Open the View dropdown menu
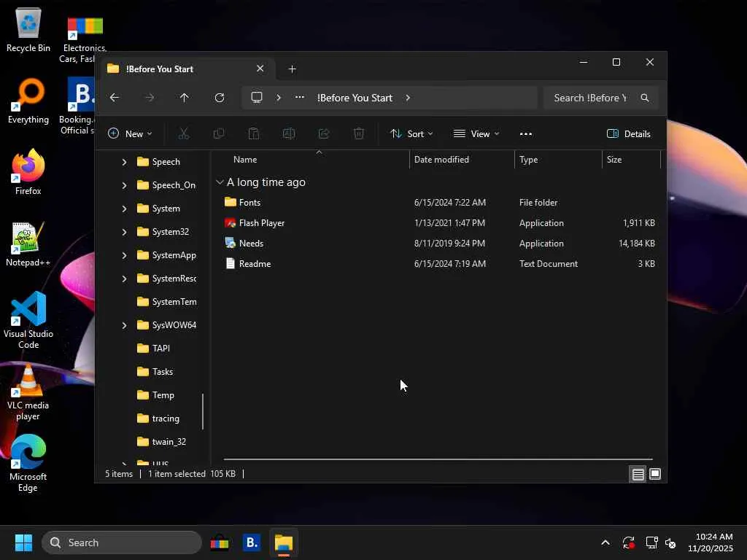 tap(476, 133)
